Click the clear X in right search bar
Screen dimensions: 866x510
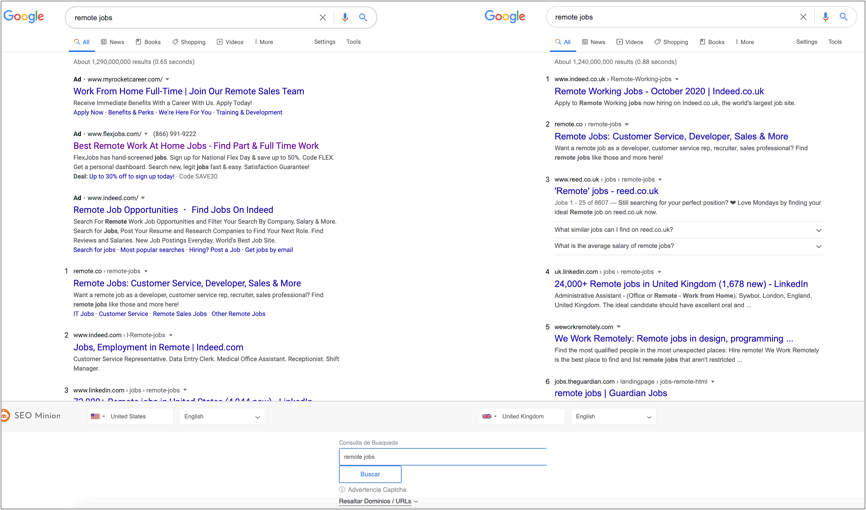[803, 17]
